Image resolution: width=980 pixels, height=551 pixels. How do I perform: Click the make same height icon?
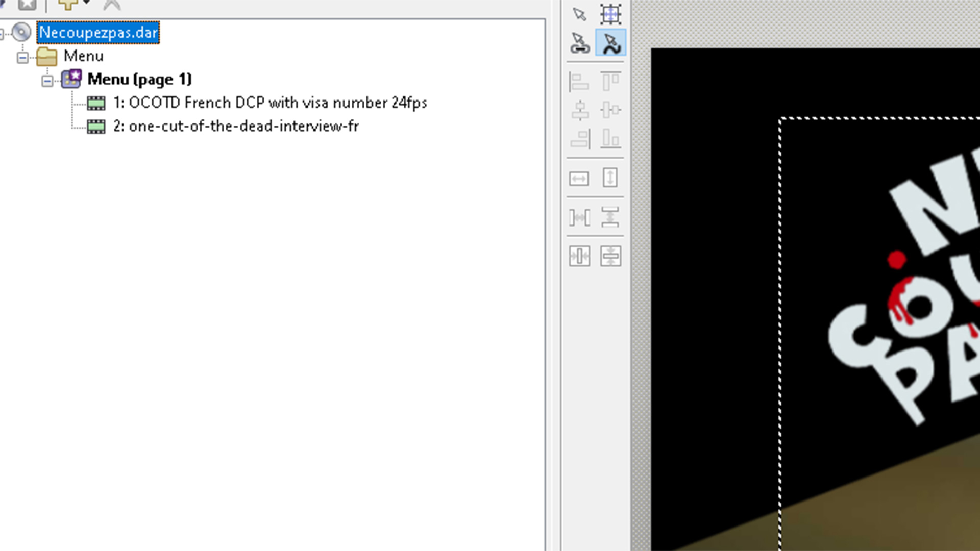point(610,179)
